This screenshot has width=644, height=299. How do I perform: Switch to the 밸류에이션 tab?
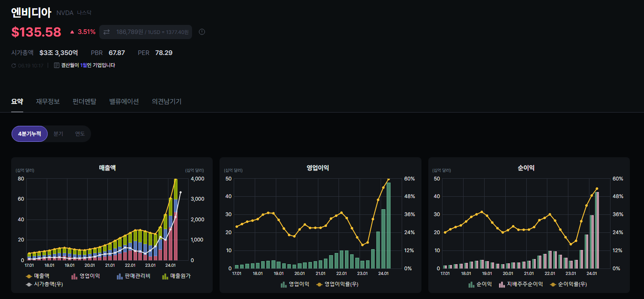124,102
